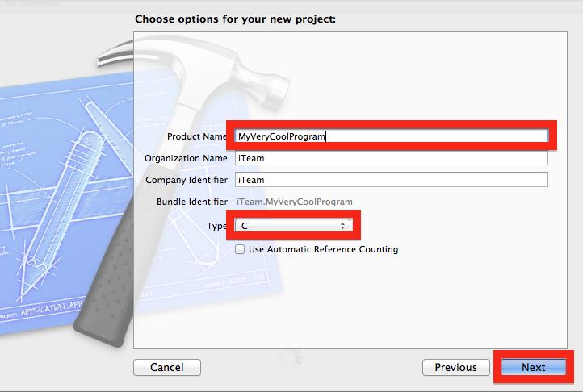Image resolution: width=583 pixels, height=392 pixels.
Task: Click the Choose options for your new project heading
Action: [x=235, y=19]
